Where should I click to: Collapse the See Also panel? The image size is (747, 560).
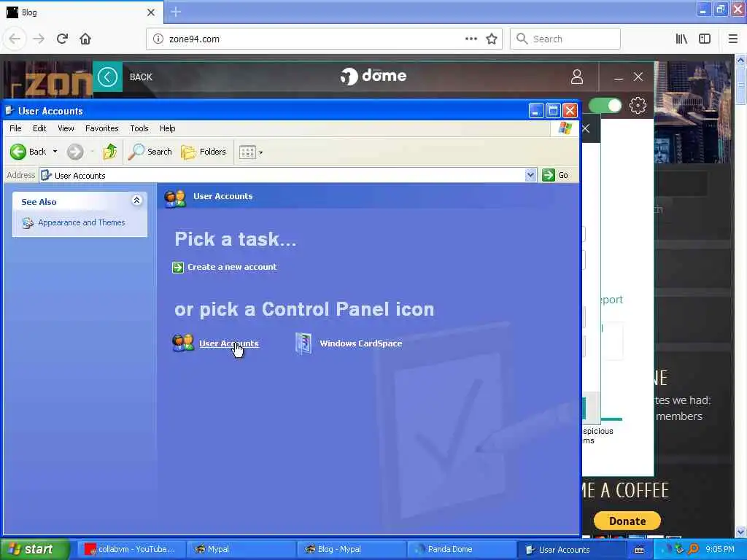(136, 201)
